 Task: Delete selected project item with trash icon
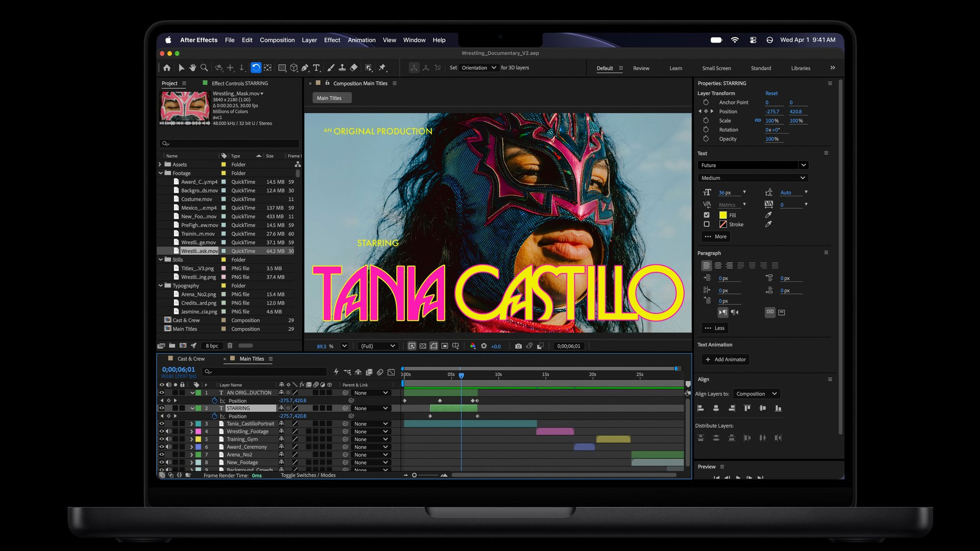[x=230, y=345]
